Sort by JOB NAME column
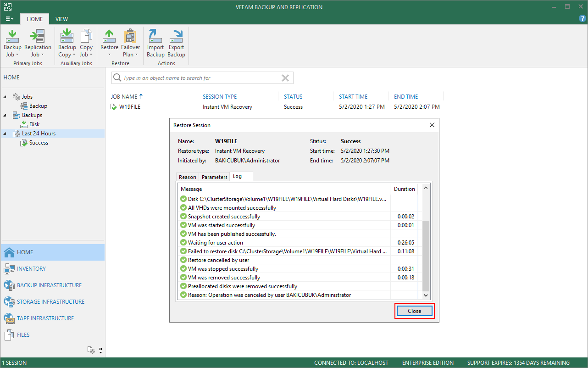Image resolution: width=588 pixels, height=368 pixels. (x=124, y=97)
